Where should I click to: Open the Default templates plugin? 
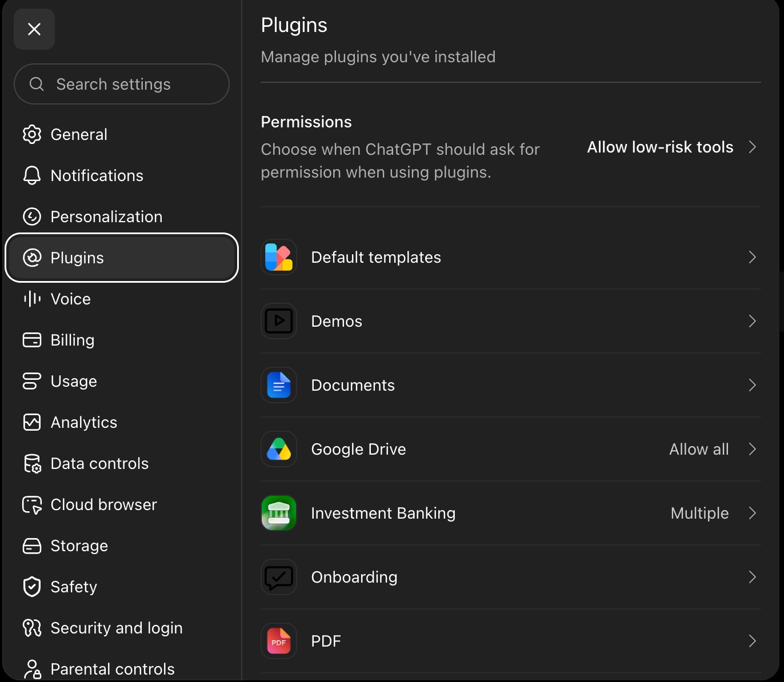(511, 257)
